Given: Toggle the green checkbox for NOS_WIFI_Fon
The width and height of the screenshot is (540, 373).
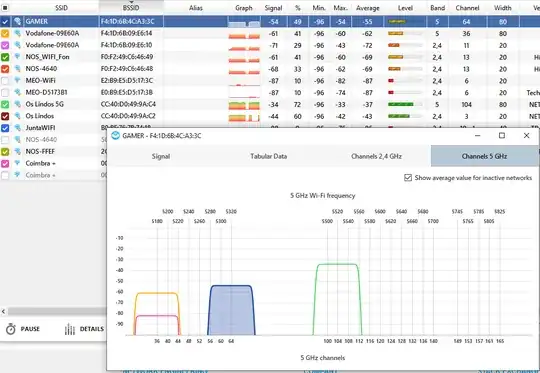Looking at the screenshot, I should tap(5, 57).
